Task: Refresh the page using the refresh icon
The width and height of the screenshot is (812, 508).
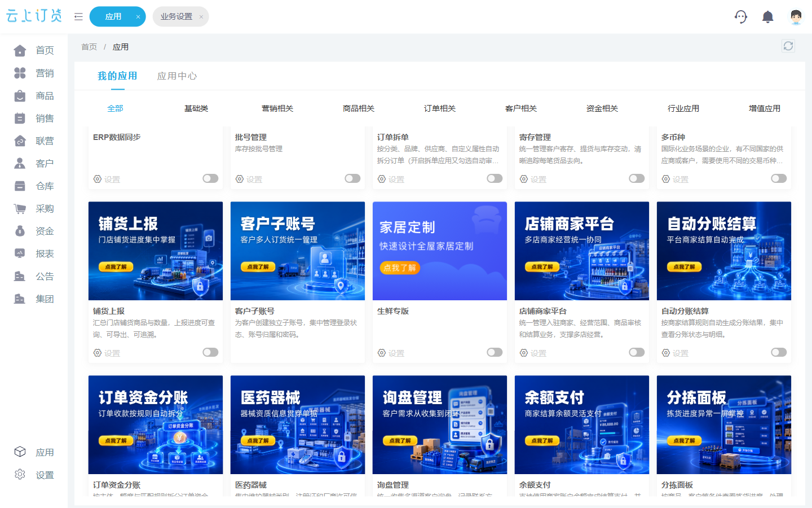Action: click(x=788, y=46)
